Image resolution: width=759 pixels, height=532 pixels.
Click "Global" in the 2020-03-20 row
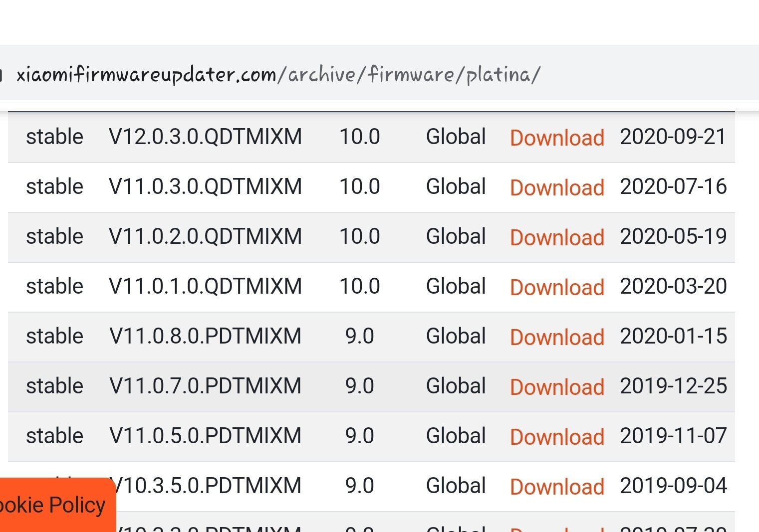(456, 286)
